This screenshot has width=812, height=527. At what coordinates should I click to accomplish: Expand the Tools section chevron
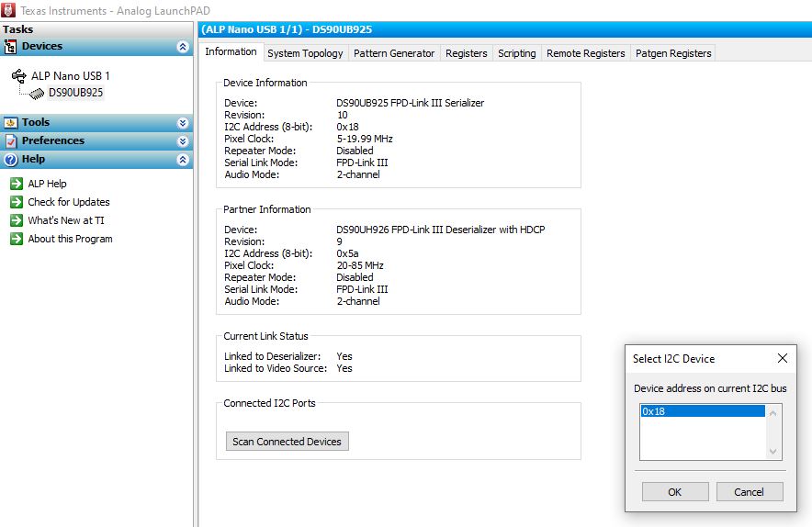pos(183,123)
